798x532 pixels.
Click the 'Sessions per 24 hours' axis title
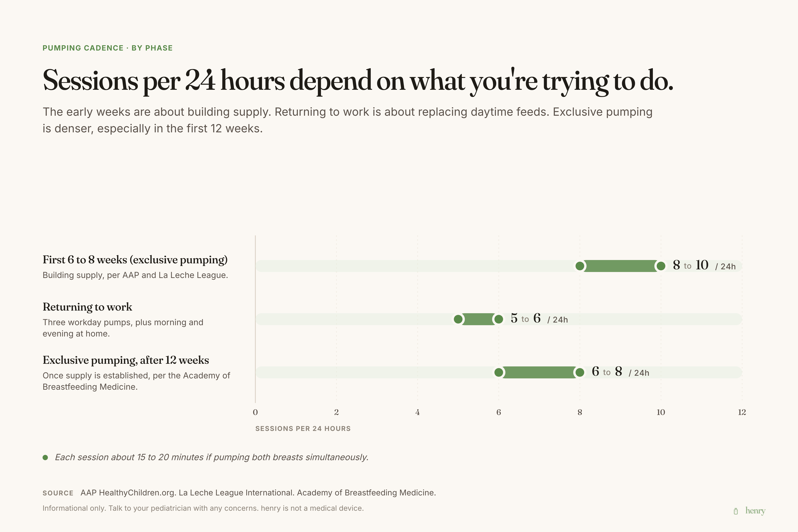(x=303, y=429)
